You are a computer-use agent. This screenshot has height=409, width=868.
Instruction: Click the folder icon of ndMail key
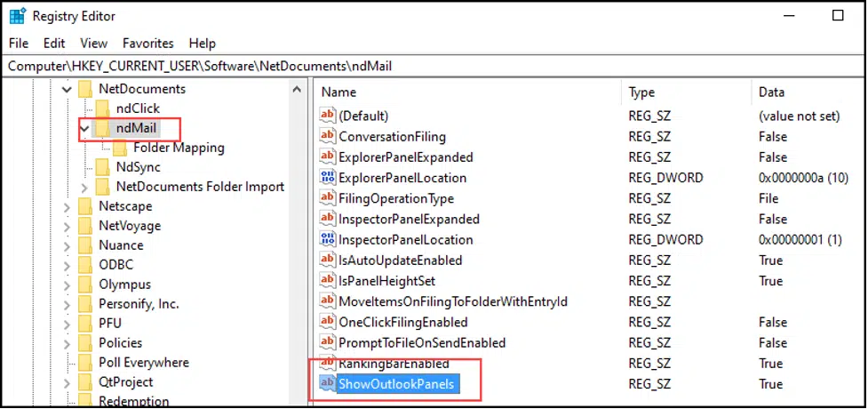pos(102,128)
